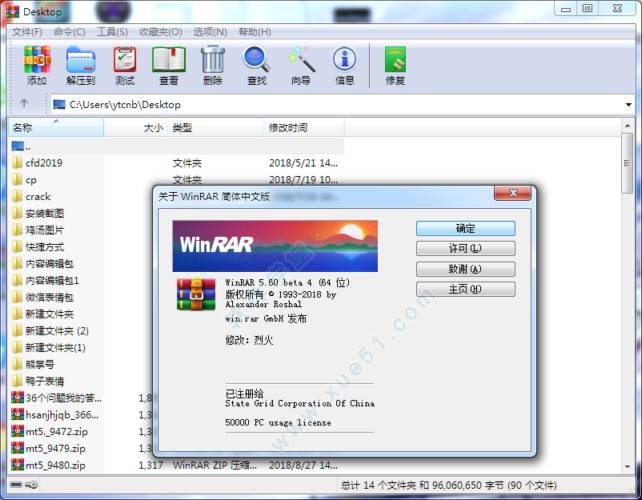Launch the Wizard (向导) toolbar icon
The image size is (642, 500).
point(301,66)
